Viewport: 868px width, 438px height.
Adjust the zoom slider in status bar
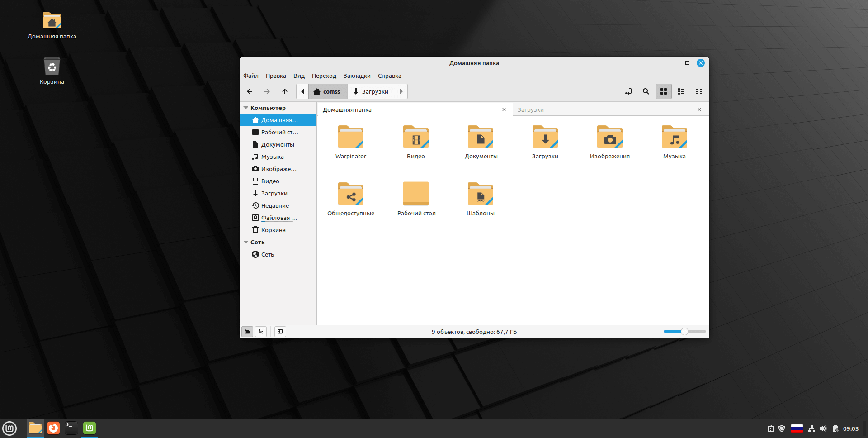click(684, 332)
